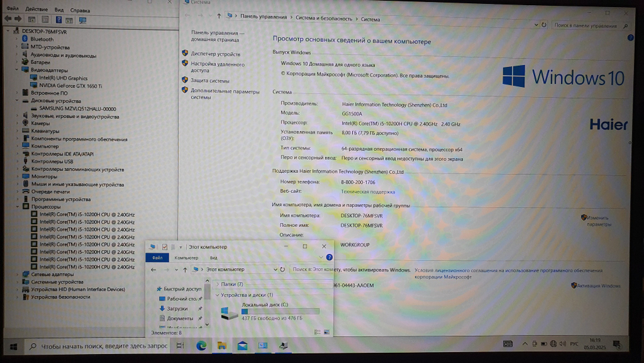Open Защита системы link
Image resolution: width=644 pixels, height=363 pixels.
[210, 81]
